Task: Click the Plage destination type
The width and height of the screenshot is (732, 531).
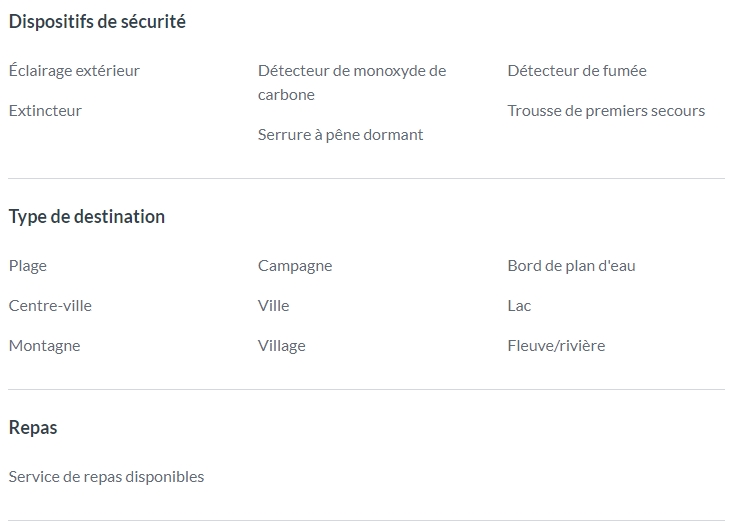Action: point(28,266)
